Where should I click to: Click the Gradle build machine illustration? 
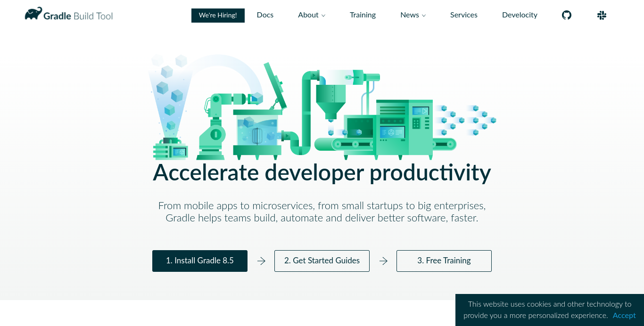[322, 106]
